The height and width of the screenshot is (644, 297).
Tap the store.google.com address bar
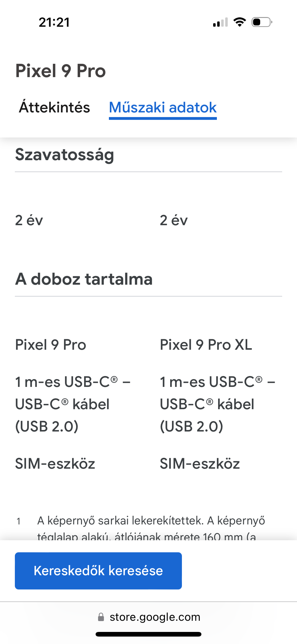[148, 617]
